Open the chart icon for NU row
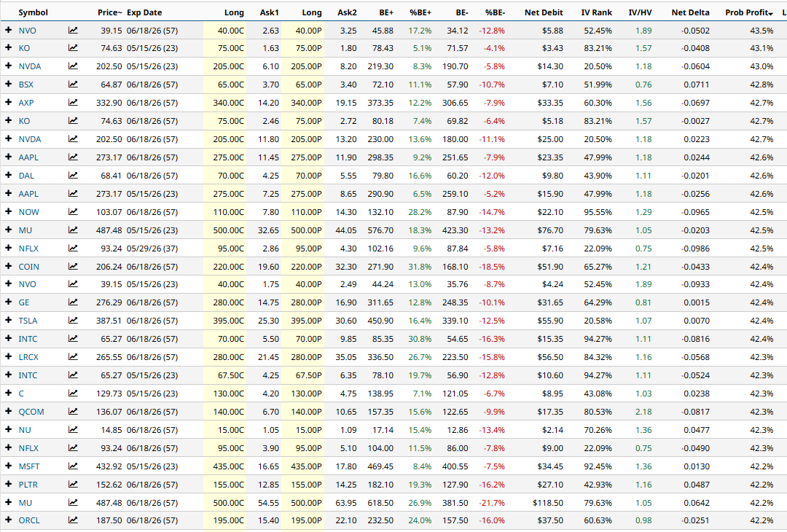The image size is (787, 532). point(73,430)
